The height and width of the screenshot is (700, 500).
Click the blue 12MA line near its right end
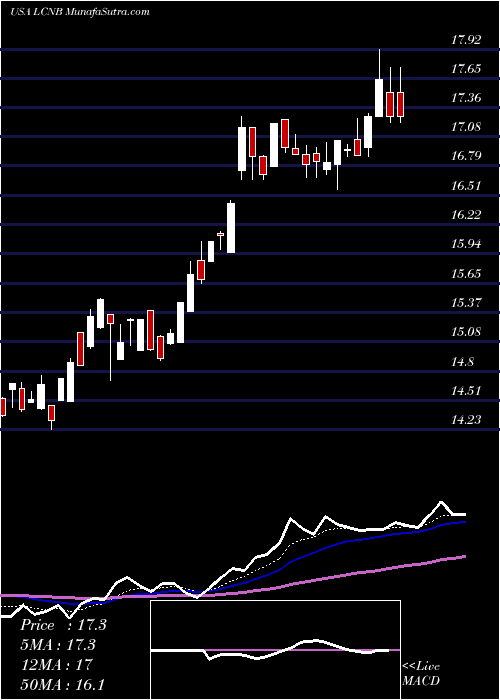coord(455,522)
